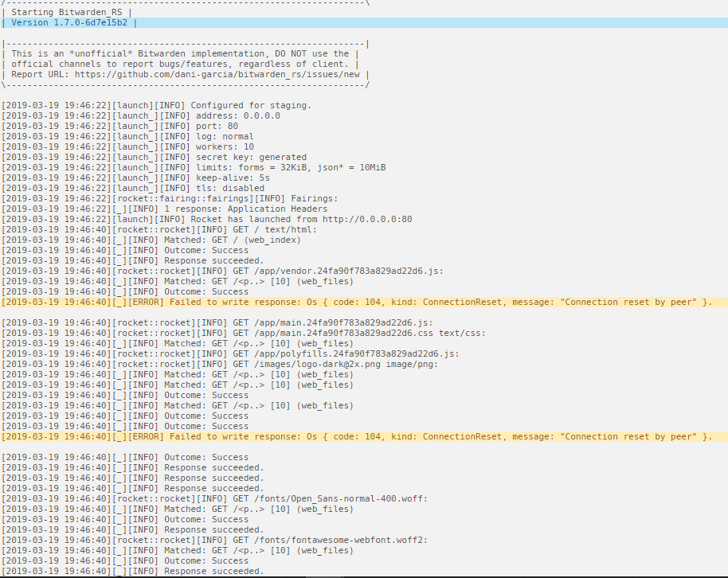Click the 'Matched: GET / (web_index)' line
This screenshot has height=578, width=728.
151,240
